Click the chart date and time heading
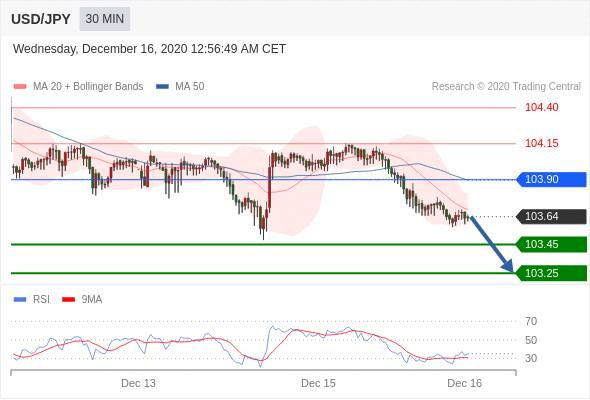The height and width of the screenshot is (400, 590). pyautogui.click(x=149, y=49)
